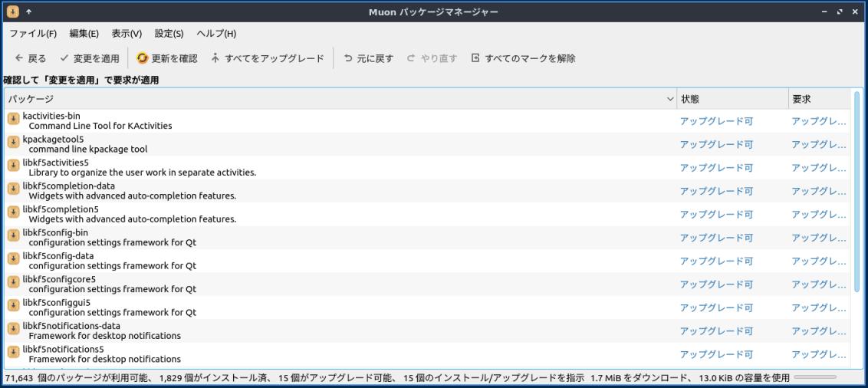Click the Muon app icon in title bar

(x=13, y=11)
